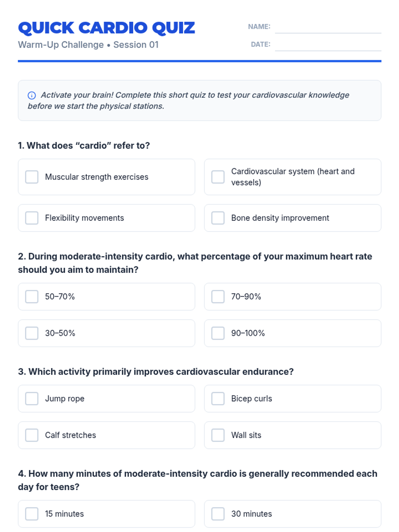Click the Quick Cardio Quiz title

click(x=106, y=28)
